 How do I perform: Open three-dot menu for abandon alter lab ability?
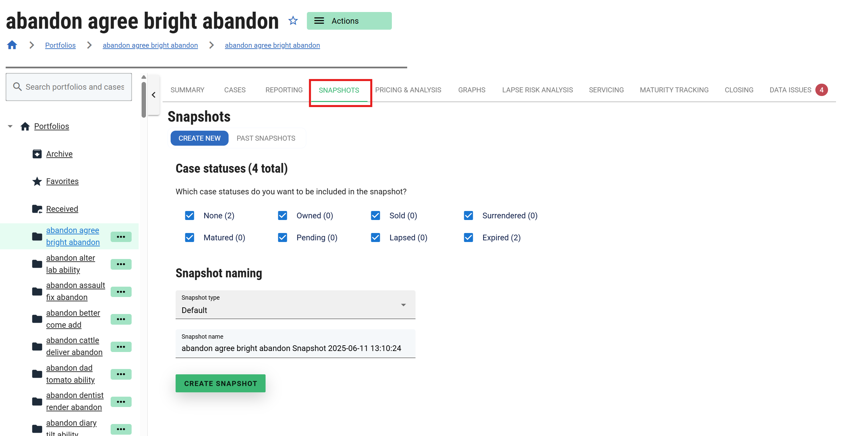121,264
